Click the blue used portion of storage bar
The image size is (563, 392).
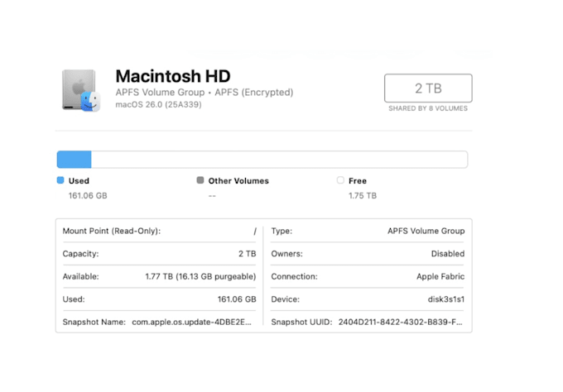74,160
